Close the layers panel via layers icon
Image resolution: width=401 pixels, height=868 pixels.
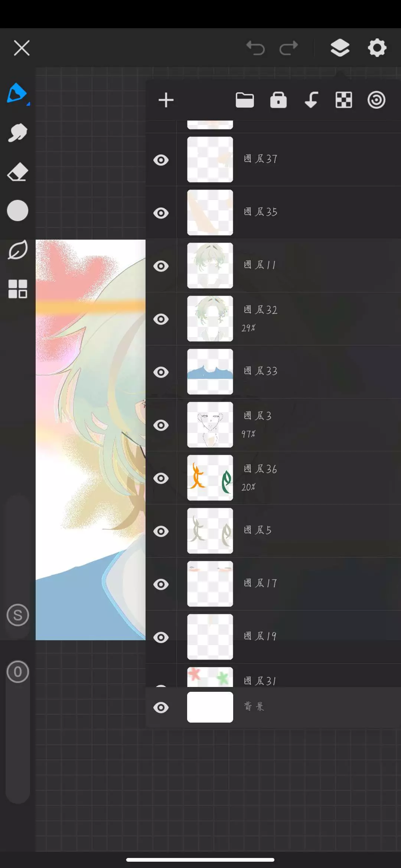[x=340, y=48]
